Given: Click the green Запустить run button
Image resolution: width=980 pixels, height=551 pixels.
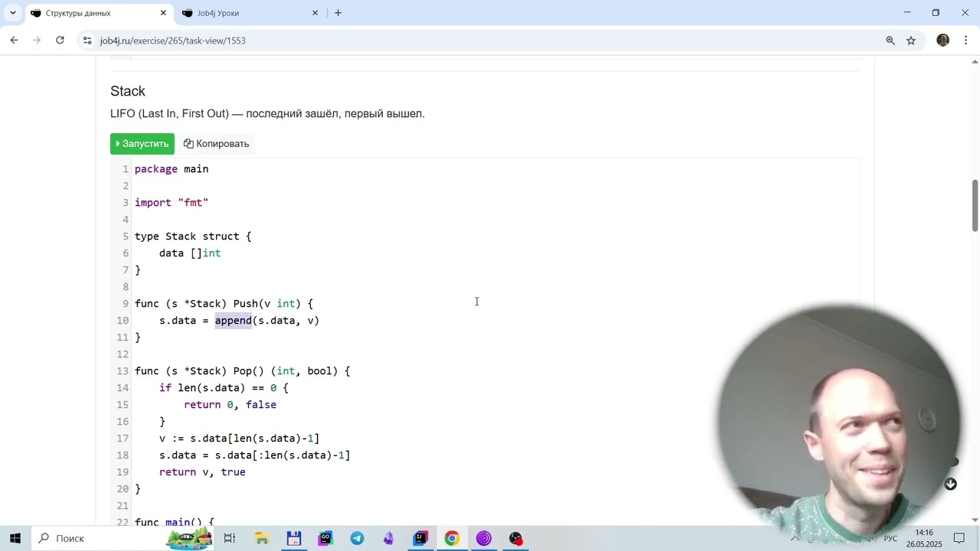Looking at the screenshot, I should (x=142, y=144).
